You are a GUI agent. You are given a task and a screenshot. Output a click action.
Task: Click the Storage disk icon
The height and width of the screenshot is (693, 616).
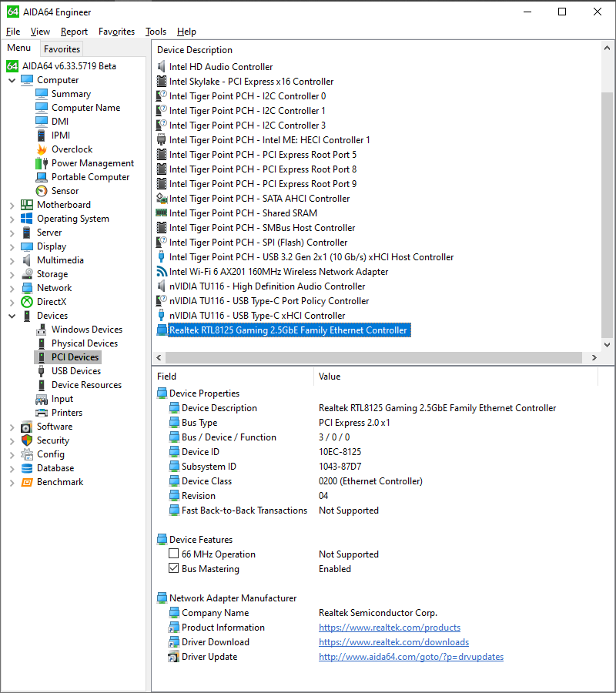tap(27, 274)
